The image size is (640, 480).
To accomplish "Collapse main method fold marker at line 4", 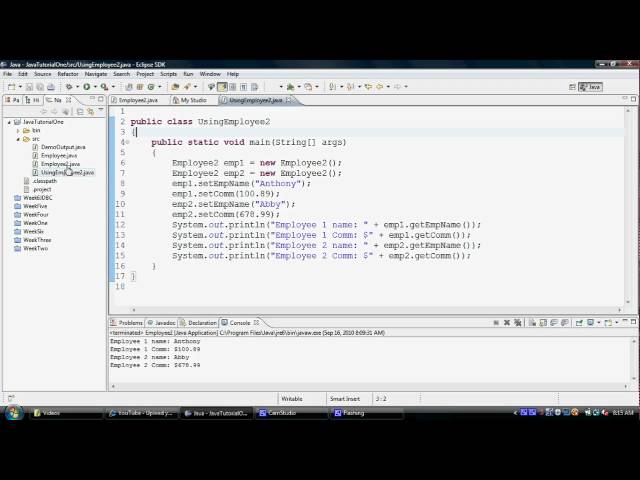I will coord(127,142).
